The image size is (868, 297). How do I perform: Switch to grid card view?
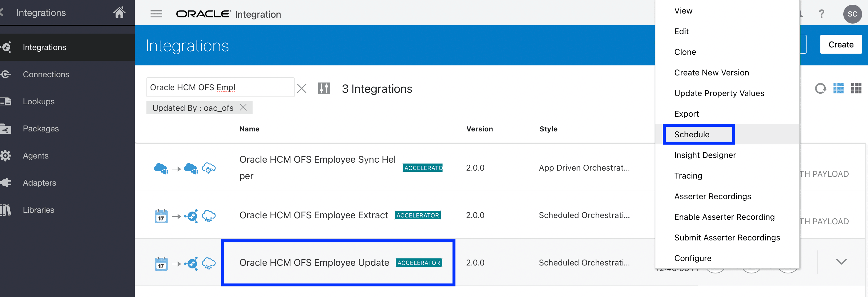point(856,88)
